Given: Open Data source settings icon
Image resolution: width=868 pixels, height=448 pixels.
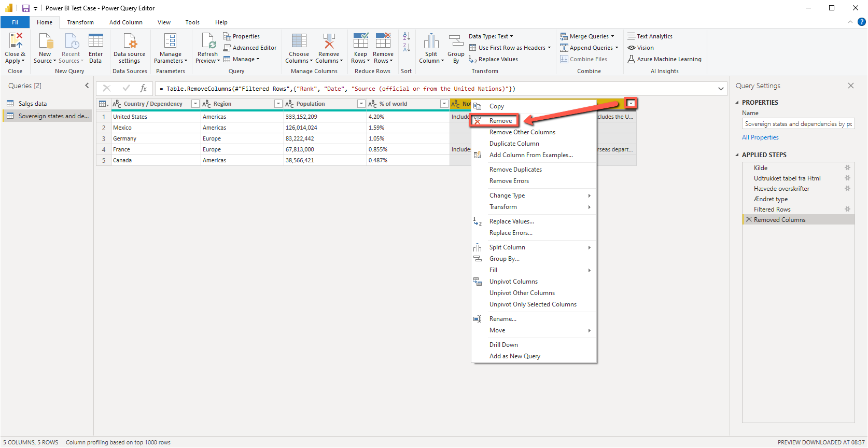Looking at the screenshot, I should point(130,40).
